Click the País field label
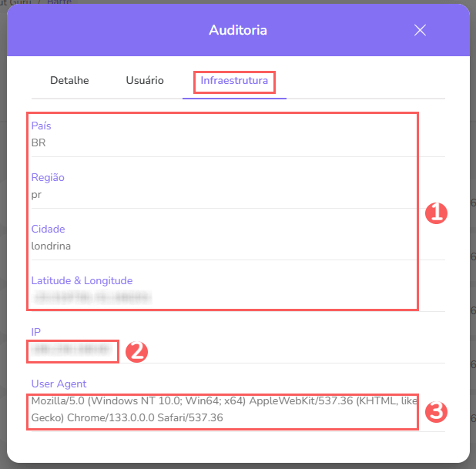 [42, 126]
